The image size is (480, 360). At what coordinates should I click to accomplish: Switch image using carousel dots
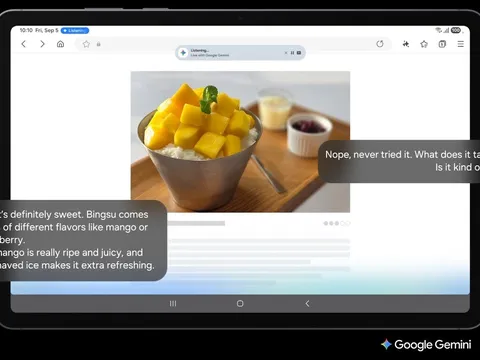pyautogui.click(x=337, y=223)
